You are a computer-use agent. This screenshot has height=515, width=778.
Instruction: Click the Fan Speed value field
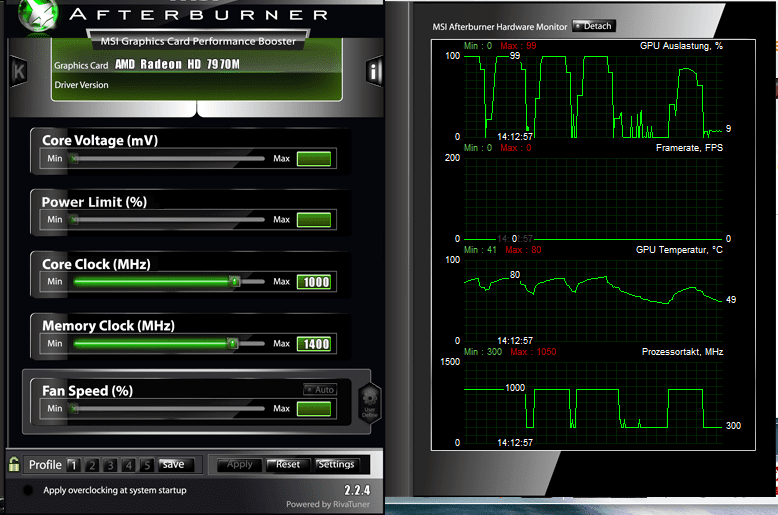314,409
